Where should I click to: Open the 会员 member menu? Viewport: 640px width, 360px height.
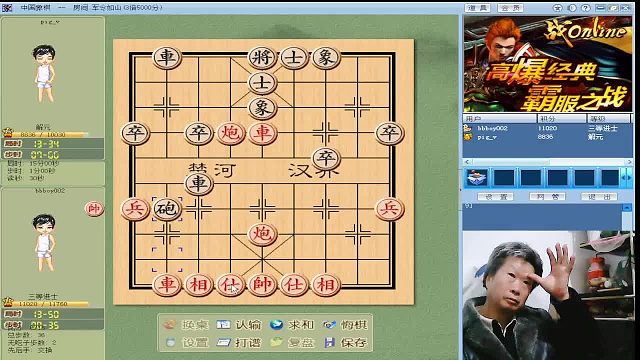click(510, 8)
